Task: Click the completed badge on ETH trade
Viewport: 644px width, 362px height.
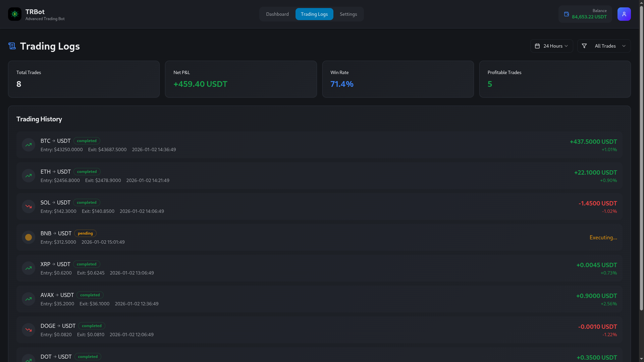Action: pyautogui.click(x=87, y=172)
